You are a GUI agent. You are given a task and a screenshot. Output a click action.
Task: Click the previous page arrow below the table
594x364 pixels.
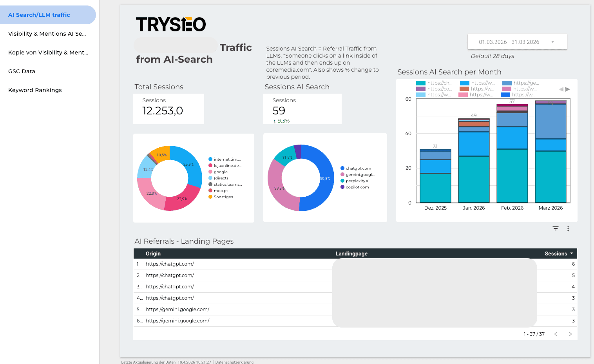(556, 334)
